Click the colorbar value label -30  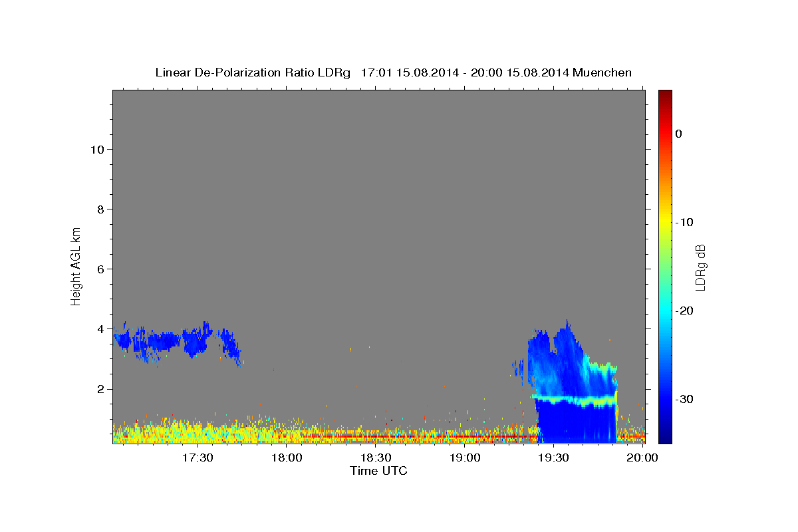click(684, 399)
